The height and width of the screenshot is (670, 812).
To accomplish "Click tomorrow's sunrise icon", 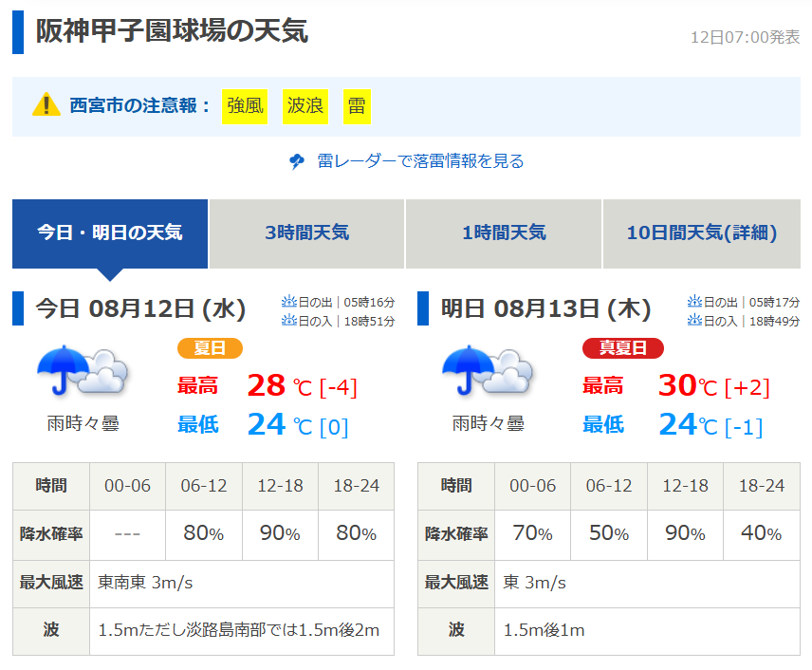I will click(694, 302).
